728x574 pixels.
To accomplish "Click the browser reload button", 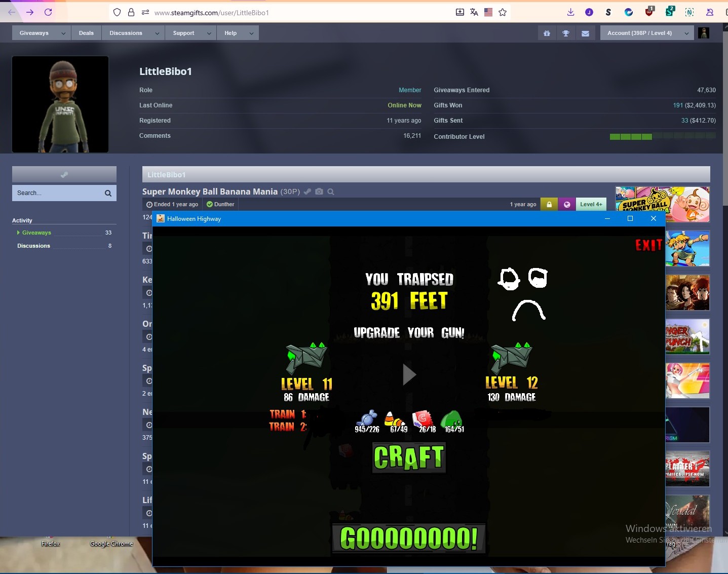I will 48,12.
